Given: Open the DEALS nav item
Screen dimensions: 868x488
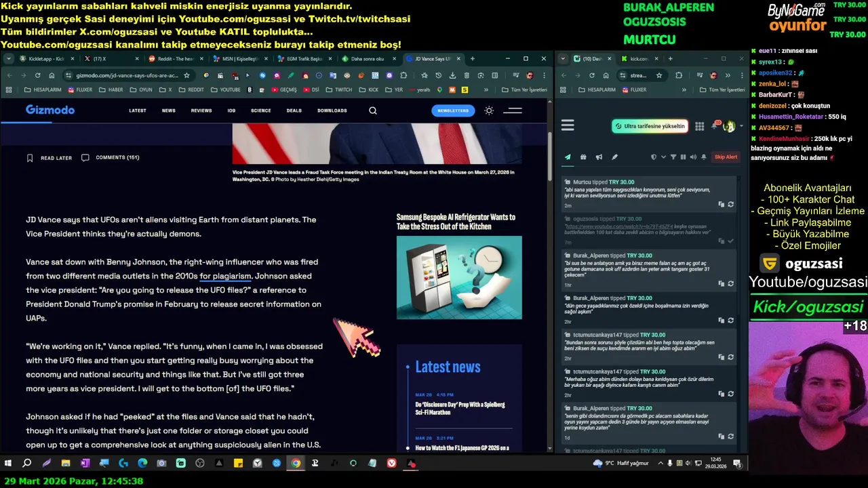Looking at the screenshot, I should click(x=294, y=110).
